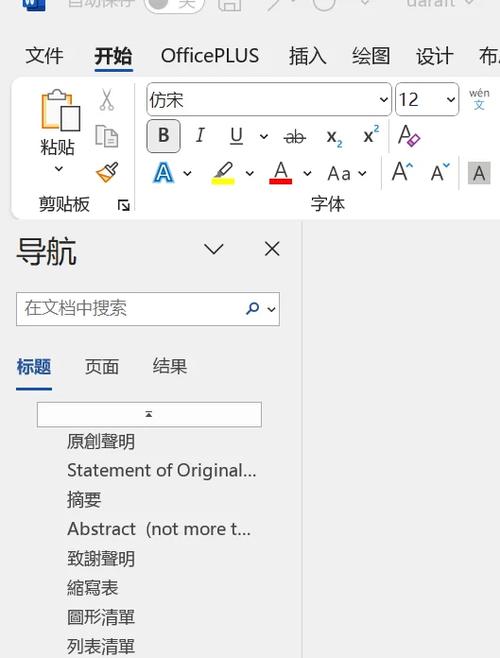The height and width of the screenshot is (658, 500).
Task: Go to heading 摘要
Action: point(84,500)
